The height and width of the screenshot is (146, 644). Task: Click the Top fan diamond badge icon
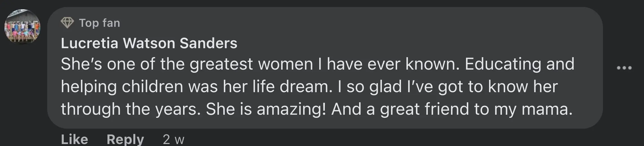67,23
